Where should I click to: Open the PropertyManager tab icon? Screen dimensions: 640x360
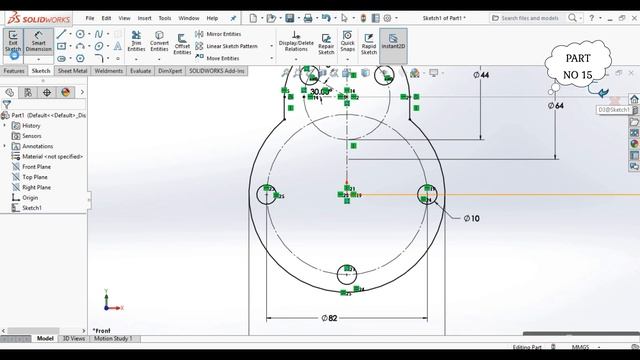[x=28, y=92]
